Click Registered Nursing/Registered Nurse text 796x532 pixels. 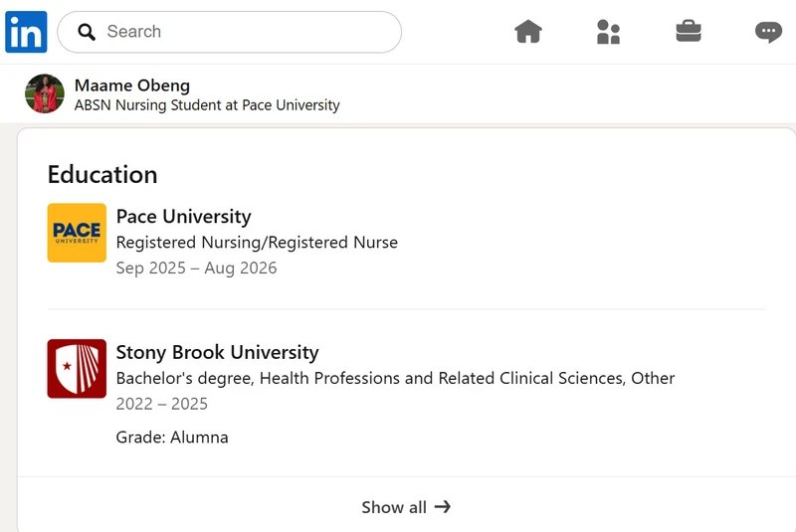pyautogui.click(x=257, y=243)
